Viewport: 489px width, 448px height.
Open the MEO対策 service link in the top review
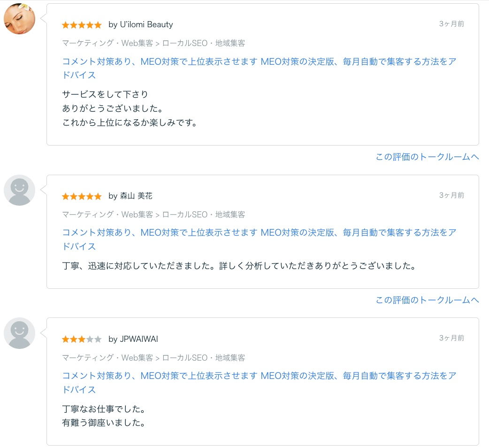click(258, 62)
